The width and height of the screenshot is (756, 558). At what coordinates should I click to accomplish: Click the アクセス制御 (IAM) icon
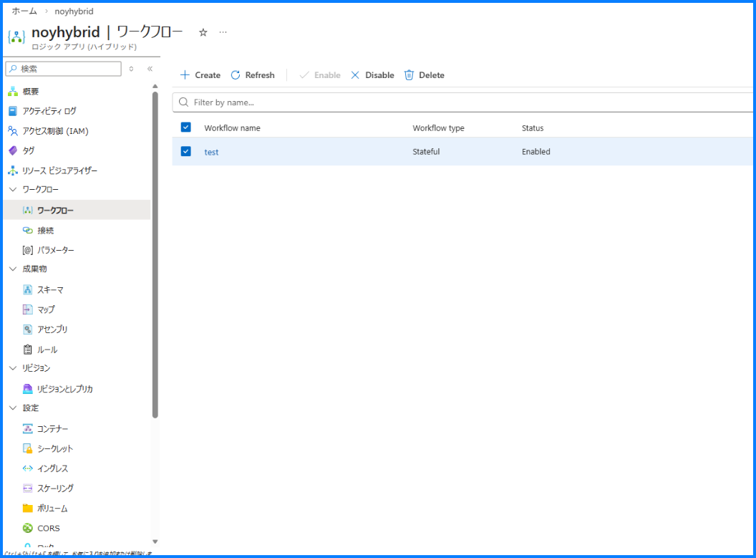(x=13, y=130)
